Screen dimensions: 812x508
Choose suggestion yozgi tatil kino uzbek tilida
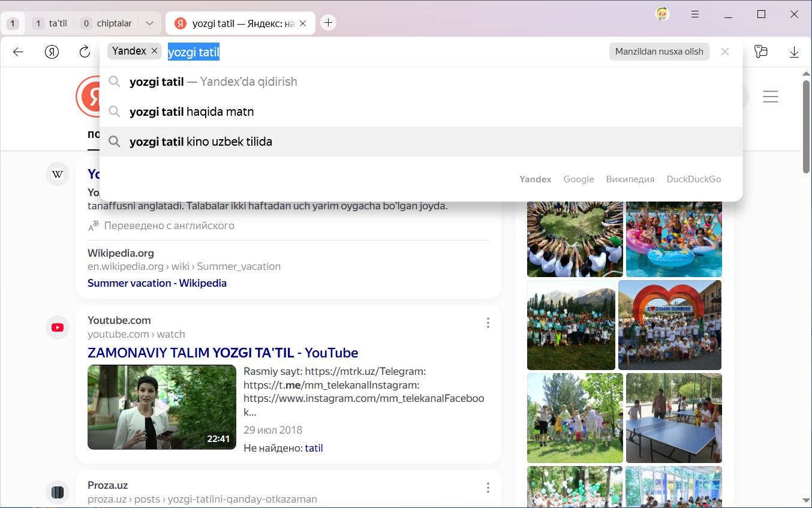[x=200, y=142]
